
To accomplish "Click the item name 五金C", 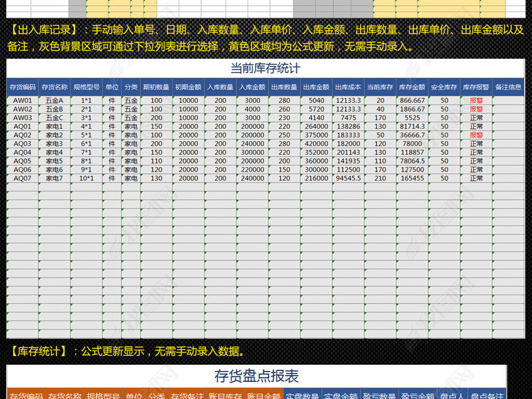I will (x=55, y=118).
